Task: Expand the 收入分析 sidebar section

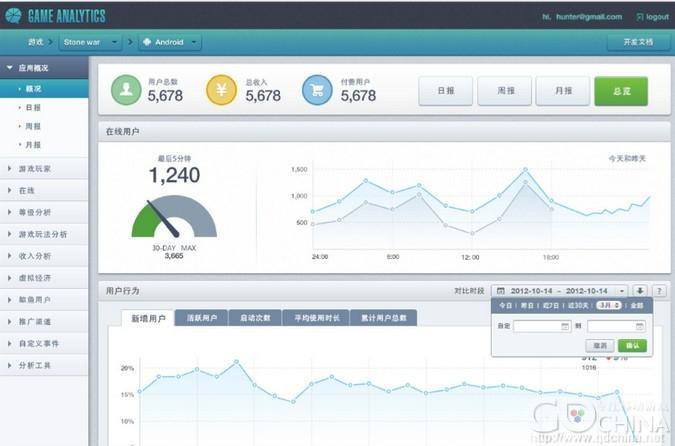Action: (44, 256)
